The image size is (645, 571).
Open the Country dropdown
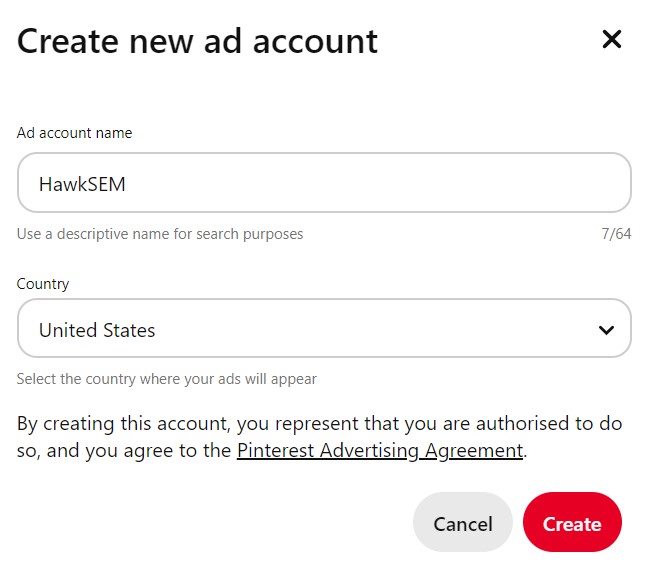324,329
